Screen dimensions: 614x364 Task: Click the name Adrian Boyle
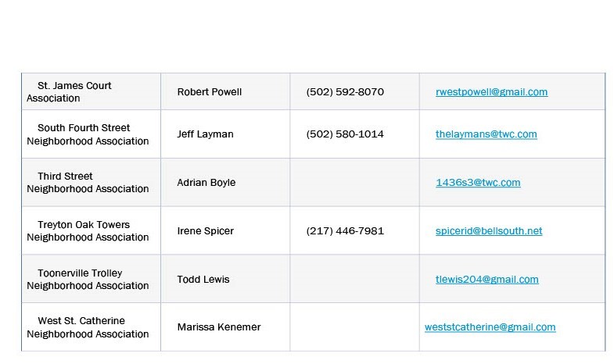(206, 183)
